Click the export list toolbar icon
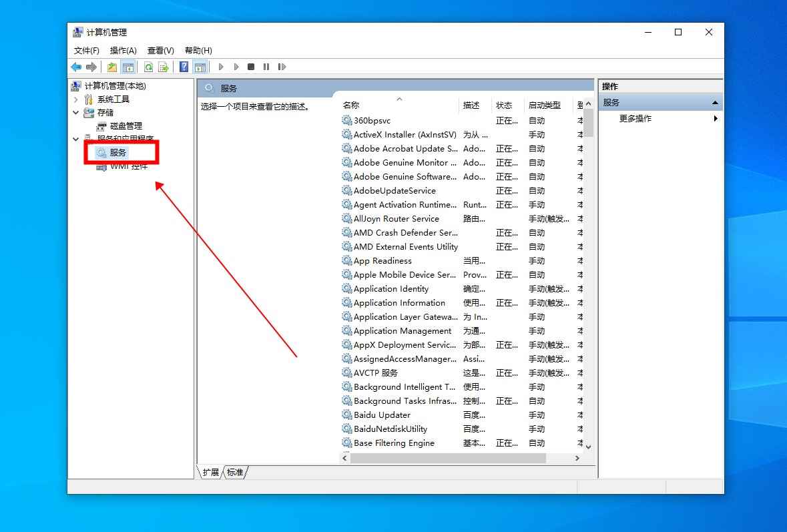Viewport: 787px width, 532px height. [x=163, y=67]
